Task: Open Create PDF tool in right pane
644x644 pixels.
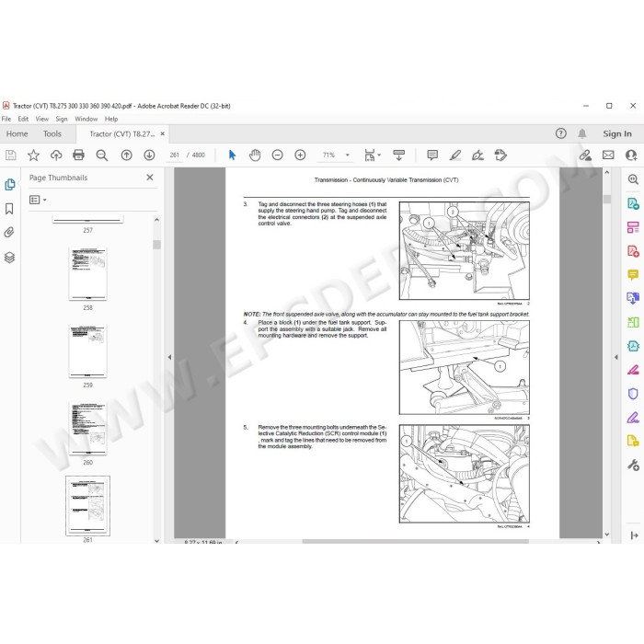Action: 633,251
